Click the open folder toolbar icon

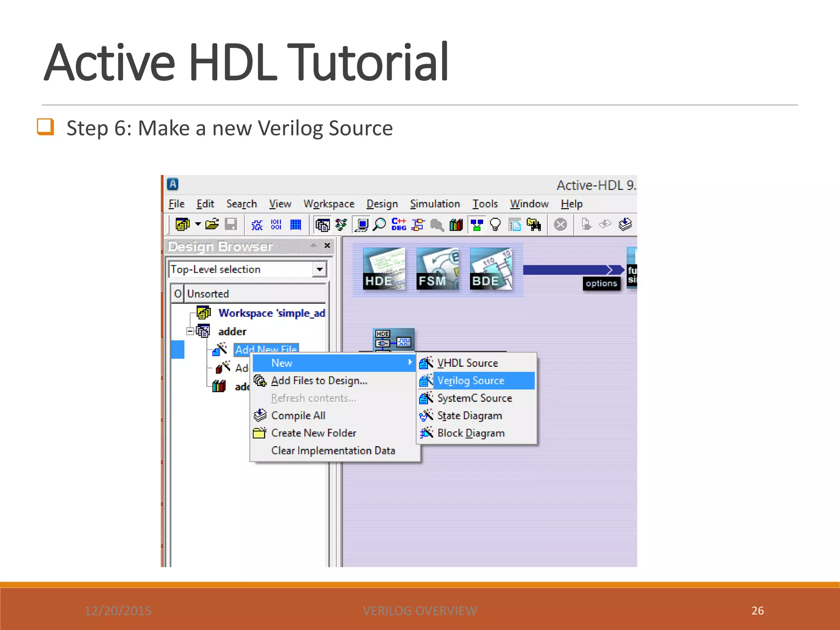click(x=212, y=224)
